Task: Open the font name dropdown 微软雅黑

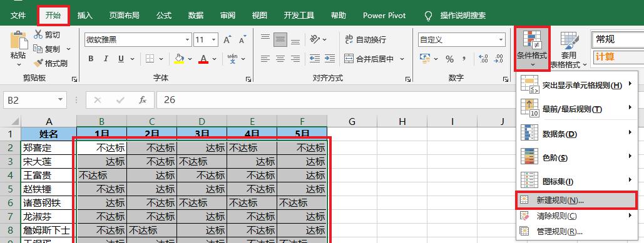Action: coord(188,40)
